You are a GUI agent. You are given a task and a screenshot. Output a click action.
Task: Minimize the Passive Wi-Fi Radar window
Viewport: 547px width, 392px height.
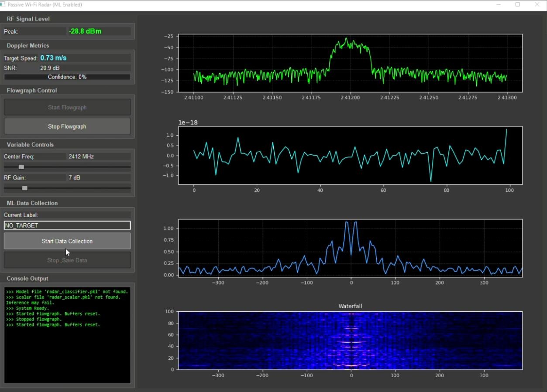499,4
